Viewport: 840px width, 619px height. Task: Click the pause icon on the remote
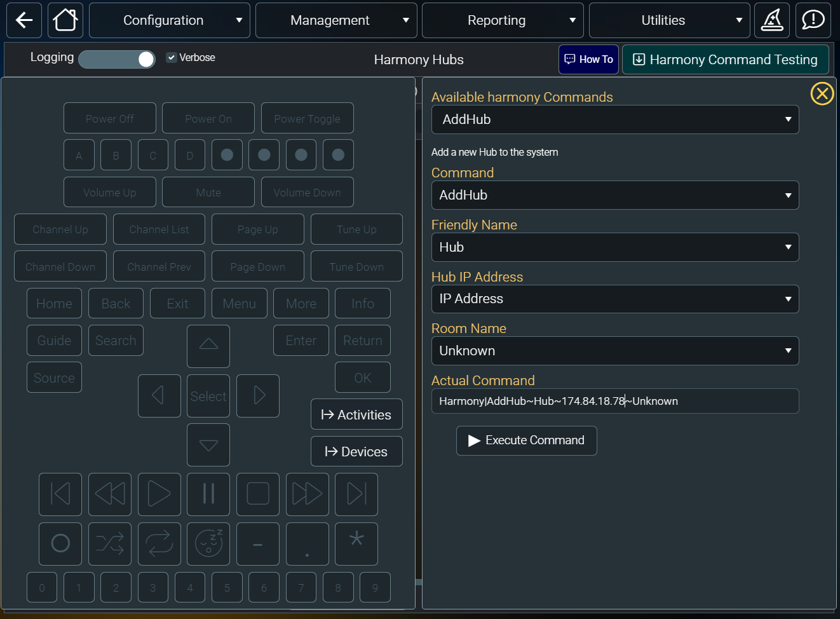208,494
